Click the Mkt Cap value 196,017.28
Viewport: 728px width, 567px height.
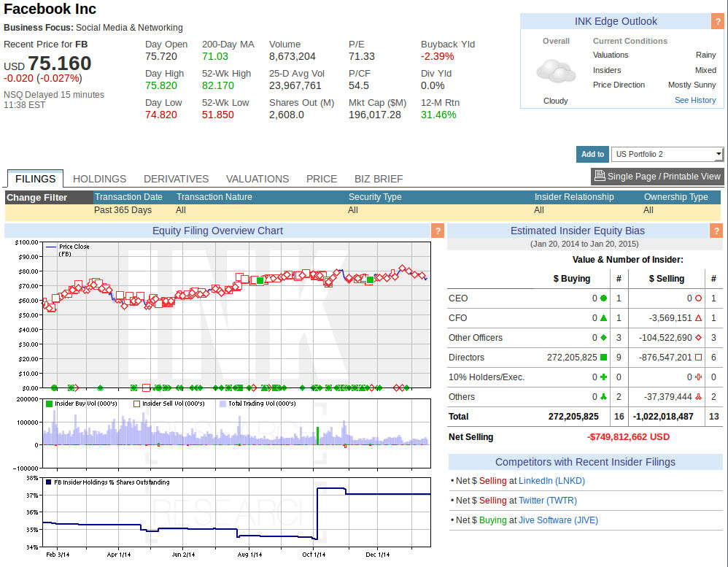point(375,115)
